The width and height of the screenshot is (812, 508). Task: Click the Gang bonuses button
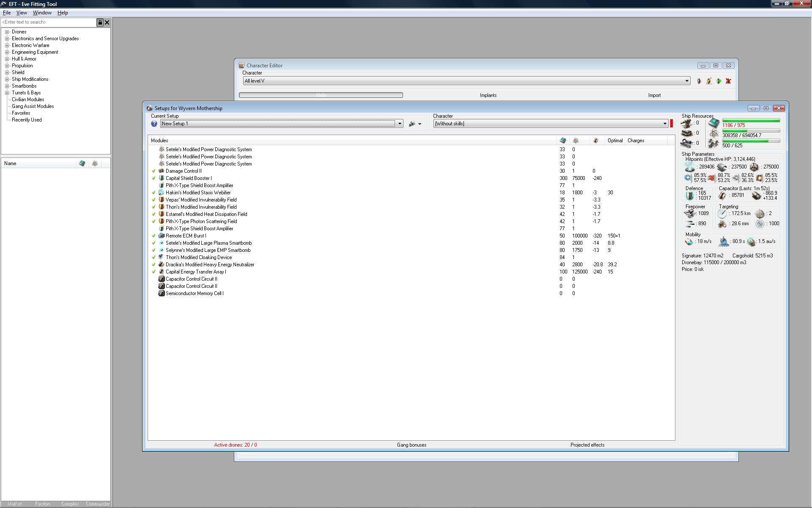pyautogui.click(x=411, y=445)
